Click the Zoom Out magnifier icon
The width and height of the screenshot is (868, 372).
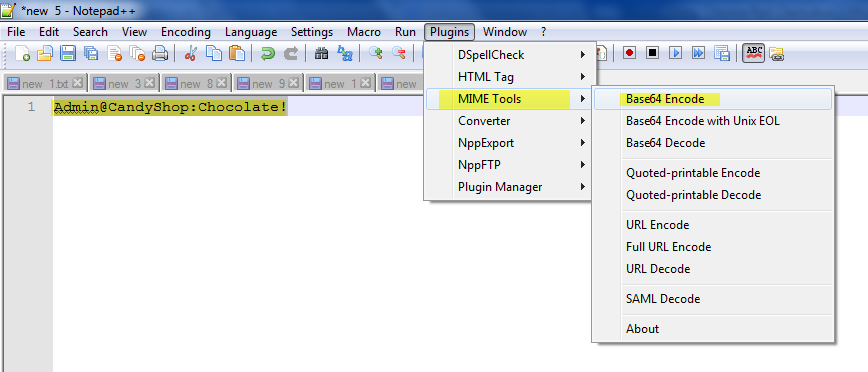tap(399, 53)
